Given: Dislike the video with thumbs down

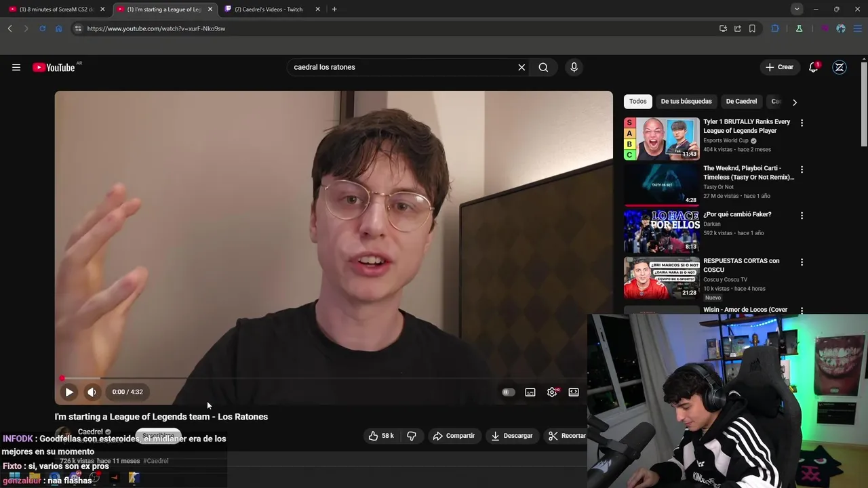Looking at the screenshot, I should click(x=412, y=436).
